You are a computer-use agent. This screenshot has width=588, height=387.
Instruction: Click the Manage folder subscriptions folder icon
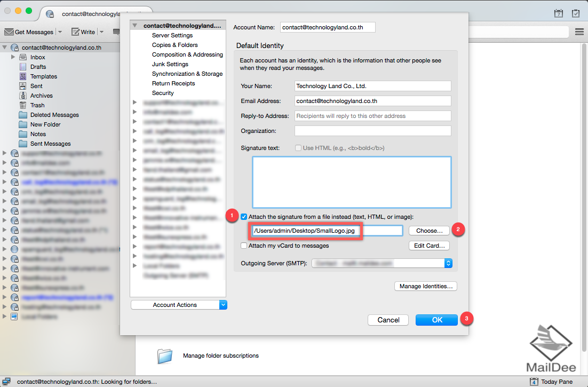[x=165, y=355]
